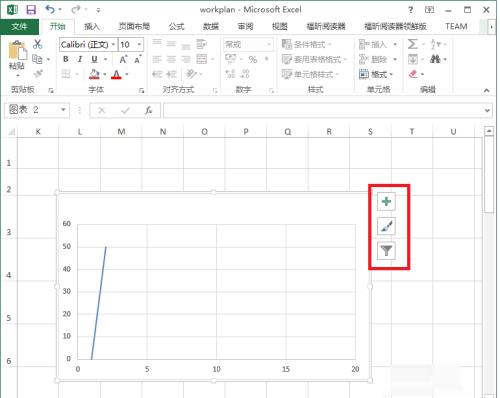Click the Save icon in title bar
The height and width of the screenshot is (398, 500).
31,10
